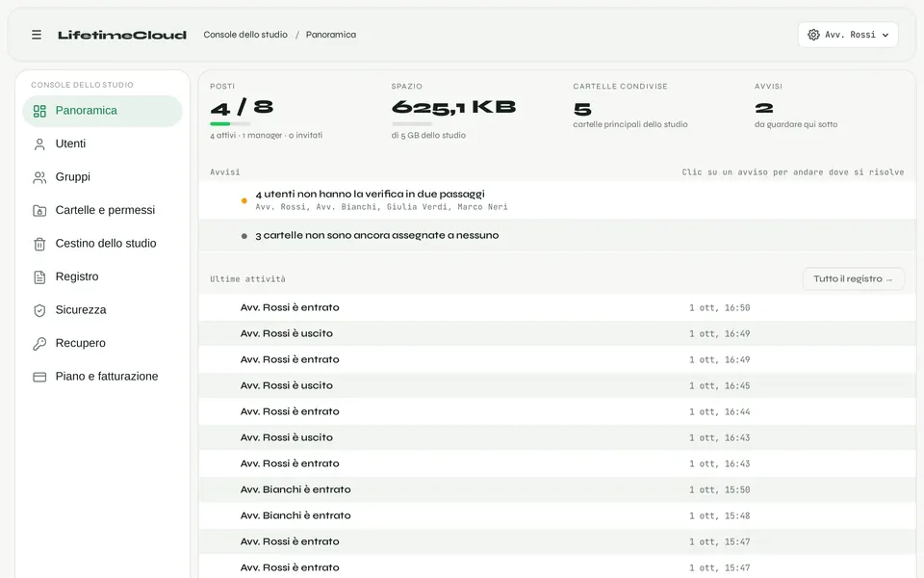Click the Panoramica breadcrumb

(x=330, y=35)
